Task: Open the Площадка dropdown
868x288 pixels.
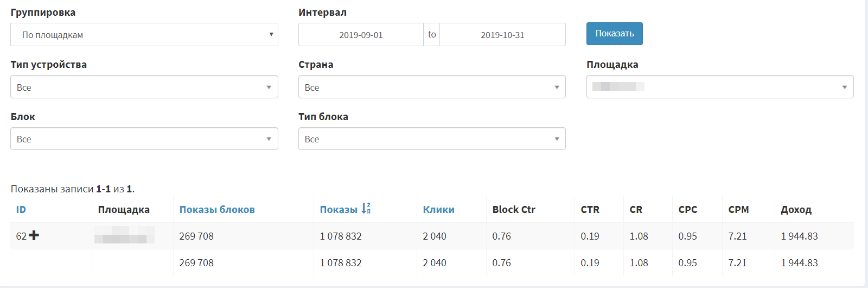Action: click(720, 87)
